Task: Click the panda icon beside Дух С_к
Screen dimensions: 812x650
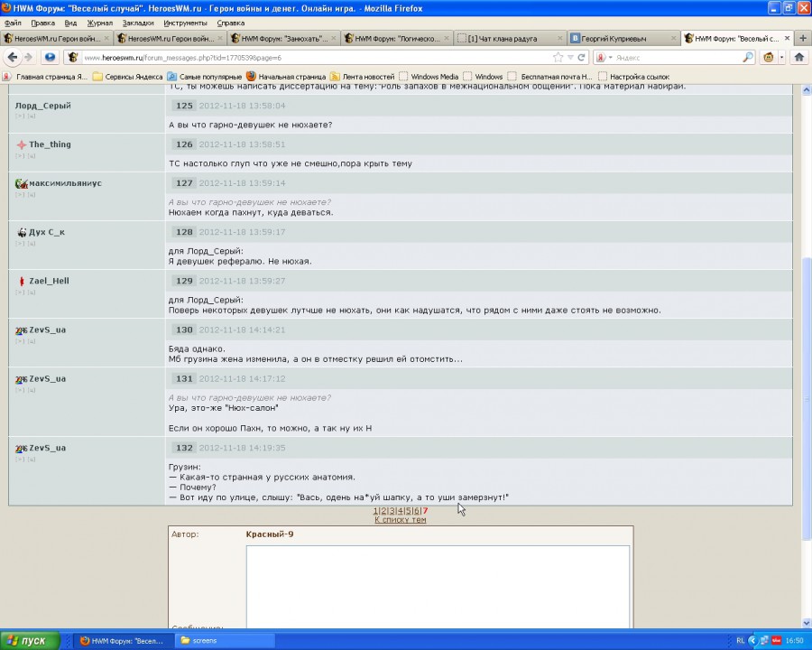Action: tap(22, 232)
